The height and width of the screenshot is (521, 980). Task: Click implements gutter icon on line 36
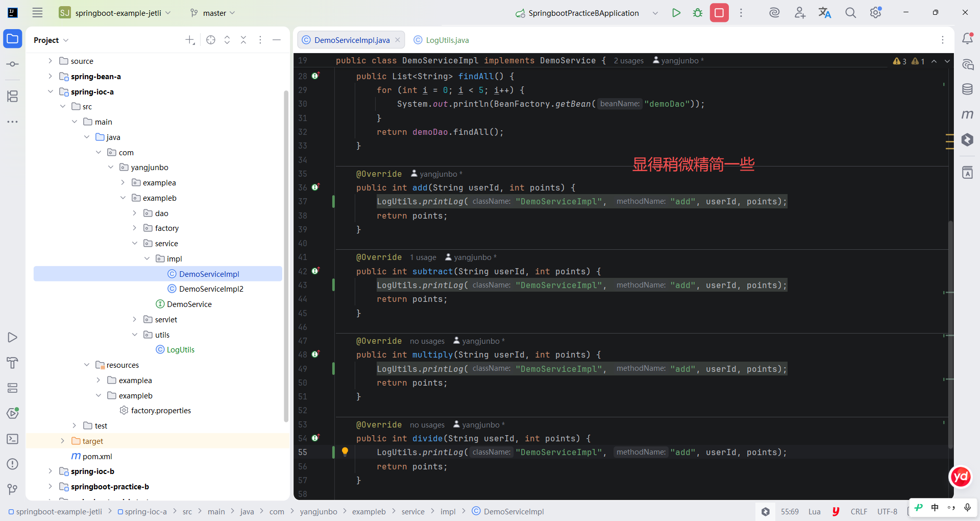(316, 187)
